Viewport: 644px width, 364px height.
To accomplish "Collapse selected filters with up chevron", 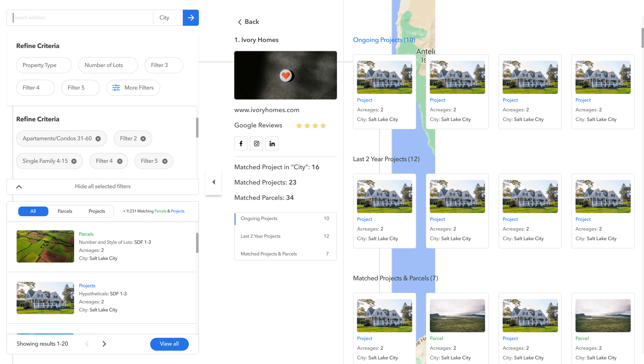I will click(x=19, y=187).
